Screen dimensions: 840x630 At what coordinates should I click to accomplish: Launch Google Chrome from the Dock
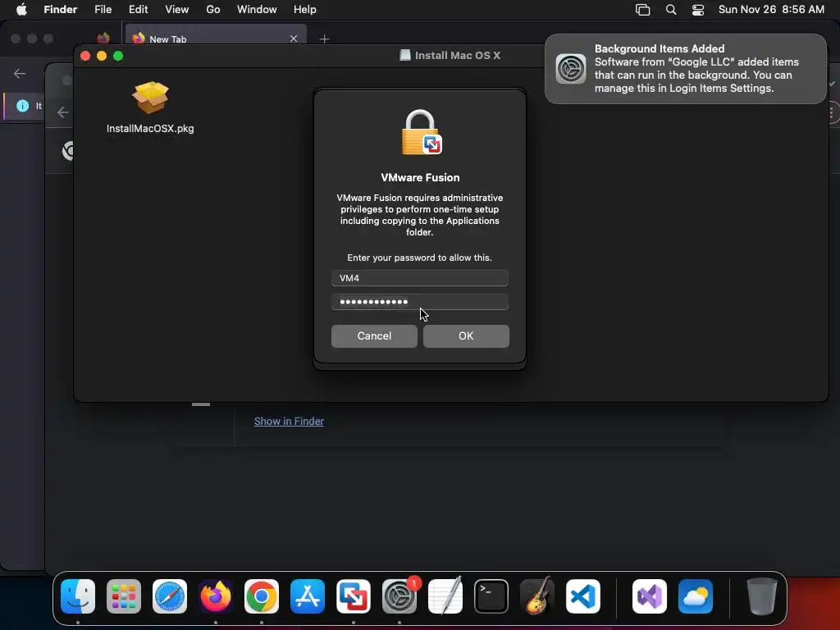tap(262, 596)
